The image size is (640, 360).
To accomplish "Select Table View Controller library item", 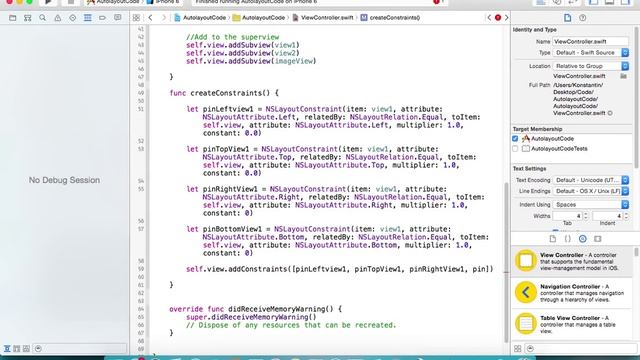I will click(572, 324).
